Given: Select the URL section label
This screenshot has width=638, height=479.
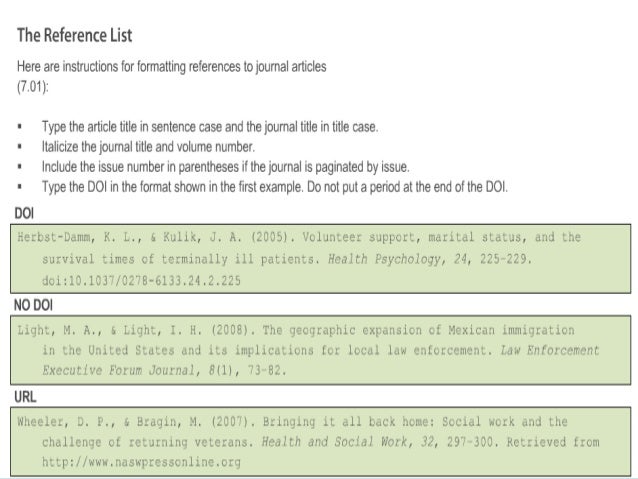Looking at the screenshot, I should [x=25, y=397].
